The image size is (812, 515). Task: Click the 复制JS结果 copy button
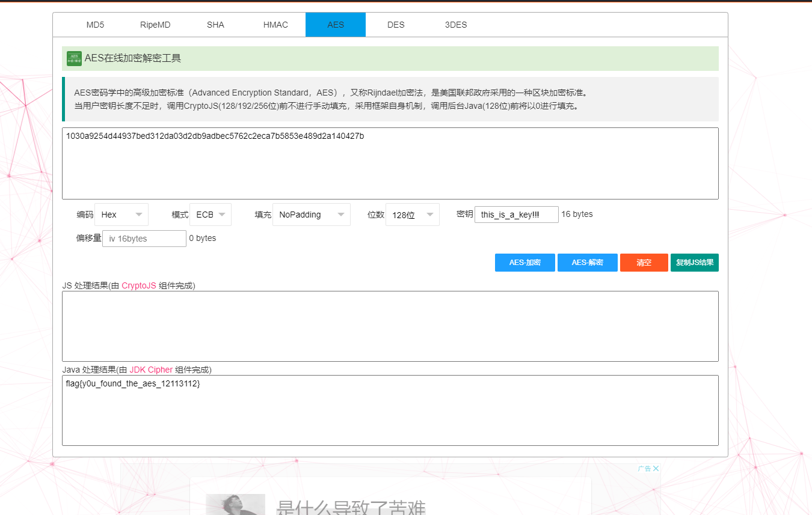[x=695, y=263]
